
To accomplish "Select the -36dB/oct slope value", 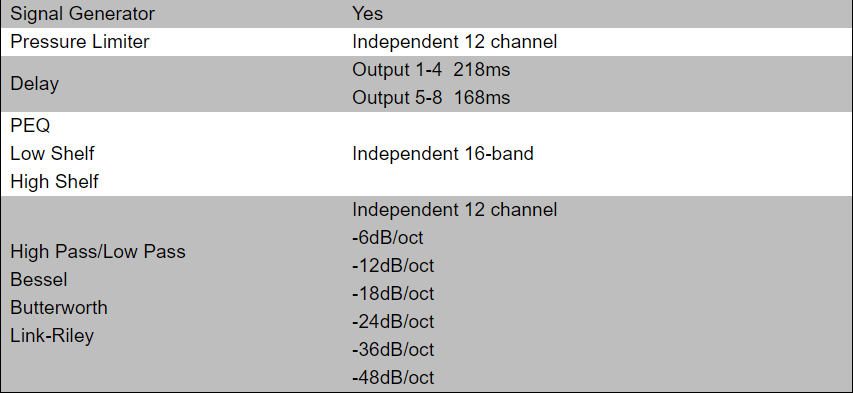I will tap(393, 349).
